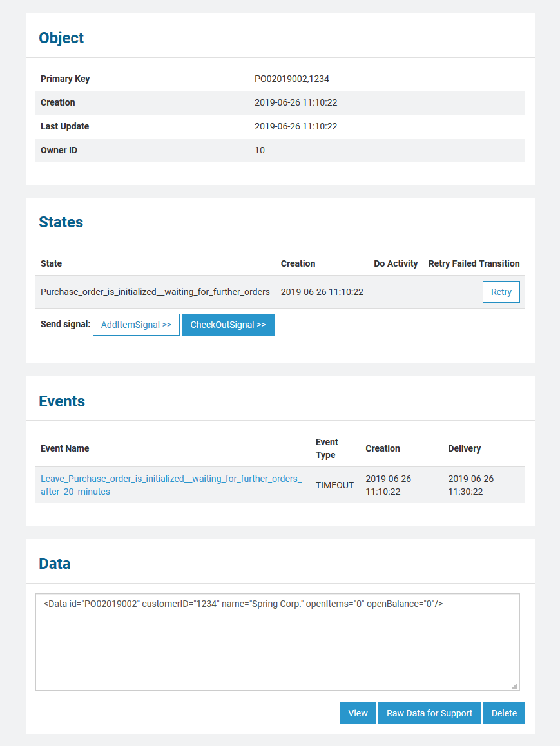Select the States section heading
This screenshot has height=746, width=560.
pos(61,222)
